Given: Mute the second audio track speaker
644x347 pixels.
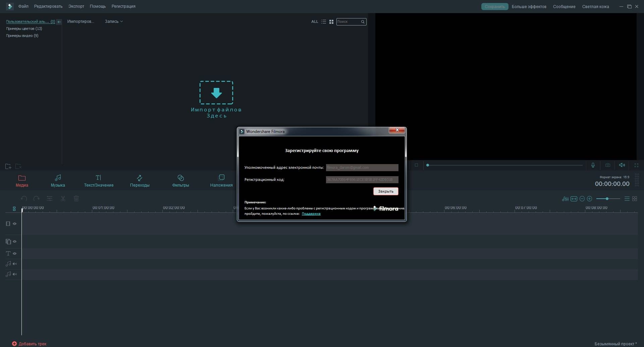Looking at the screenshot, I should (x=14, y=274).
